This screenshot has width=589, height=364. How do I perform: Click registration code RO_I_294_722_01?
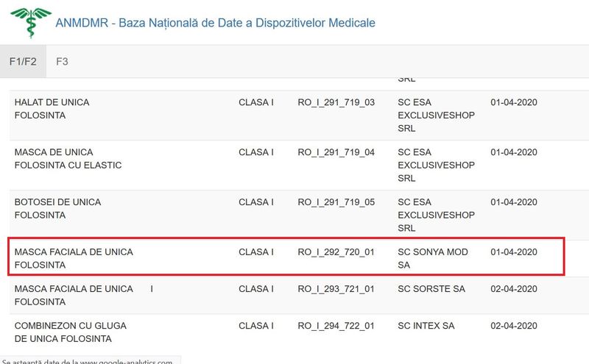click(x=336, y=326)
